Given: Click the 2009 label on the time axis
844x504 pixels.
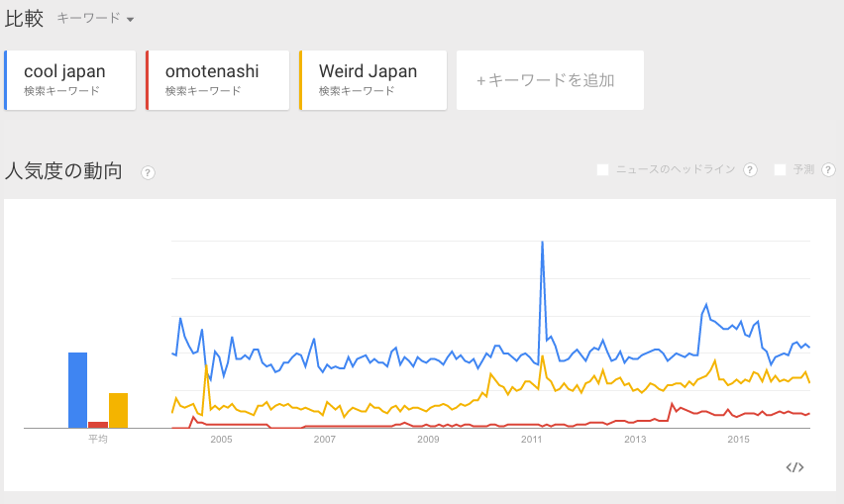Looking at the screenshot, I should [x=428, y=439].
